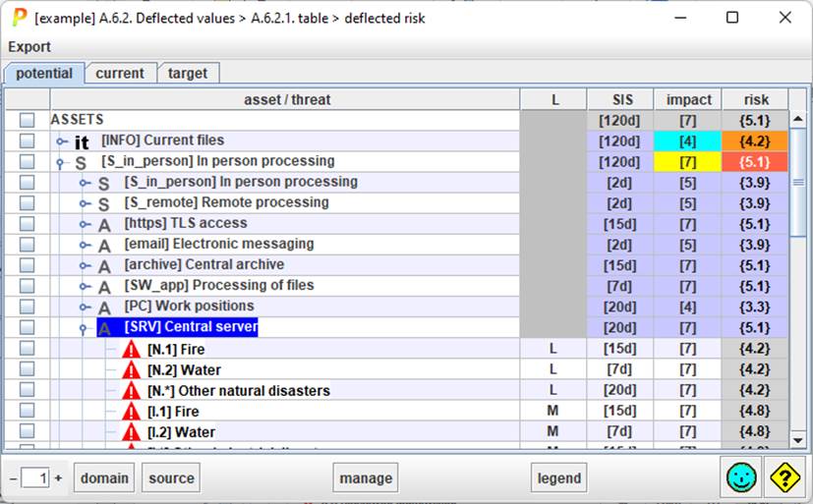Tick the checkbox for [email] Electronic messaging
The width and height of the screenshot is (813, 504).
[x=27, y=245]
